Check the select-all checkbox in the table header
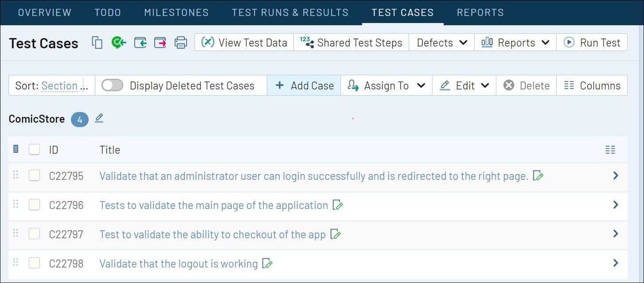The height and width of the screenshot is (283, 644). pyautogui.click(x=34, y=149)
